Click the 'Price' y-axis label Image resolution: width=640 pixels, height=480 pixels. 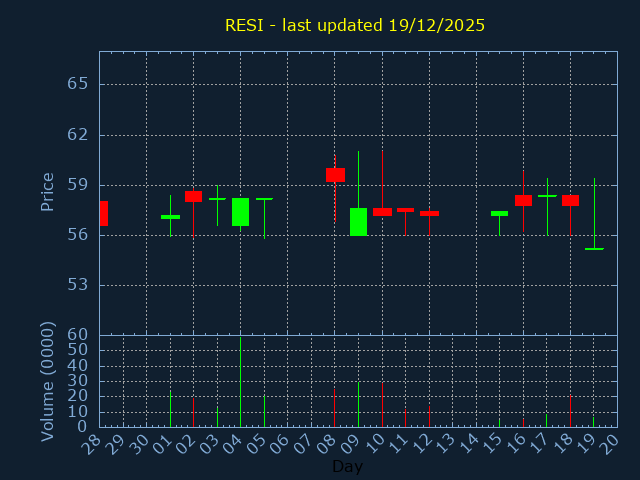point(47,191)
